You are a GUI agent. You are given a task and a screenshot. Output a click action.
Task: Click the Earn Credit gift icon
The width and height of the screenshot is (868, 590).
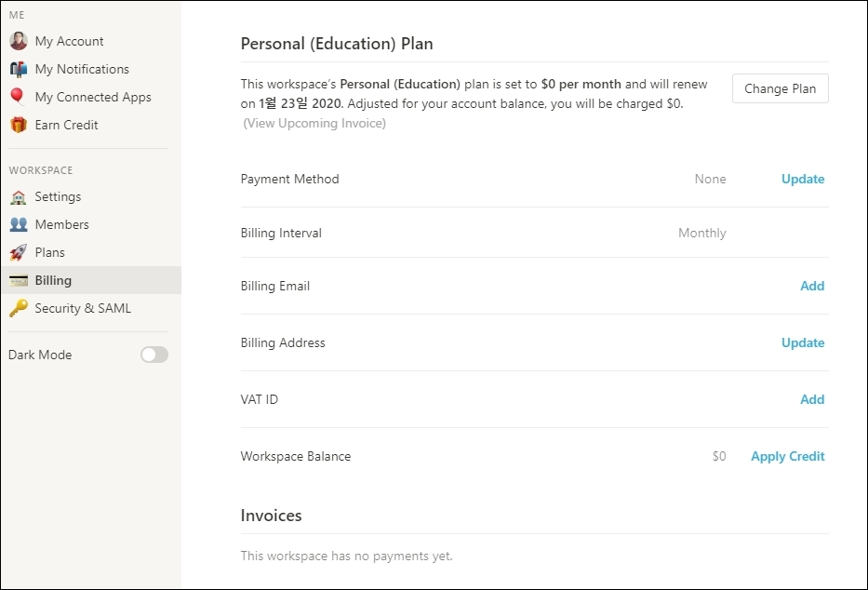pos(19,125)
